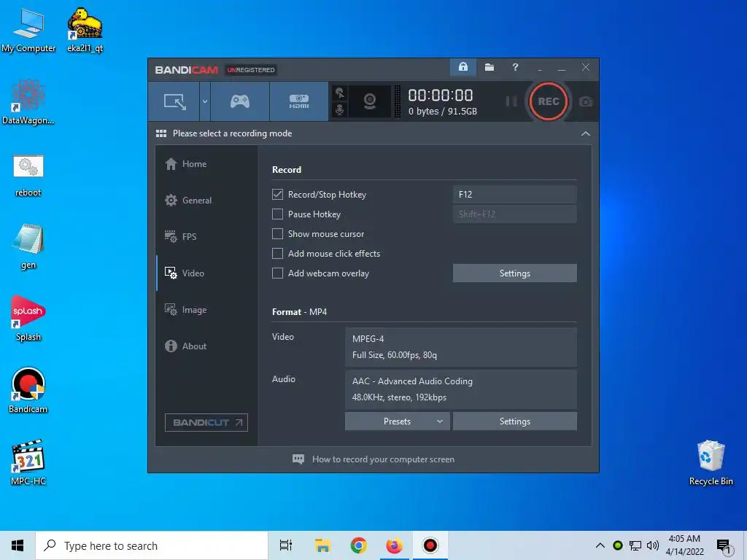Open Windows Start menu
Screen dimensions: 747x560
(18, 545)
